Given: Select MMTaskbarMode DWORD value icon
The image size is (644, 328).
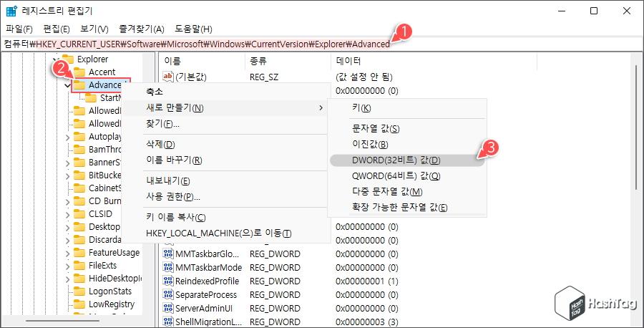Looking at the screenshot, I should pyautogui.click(x=168, y=268).
